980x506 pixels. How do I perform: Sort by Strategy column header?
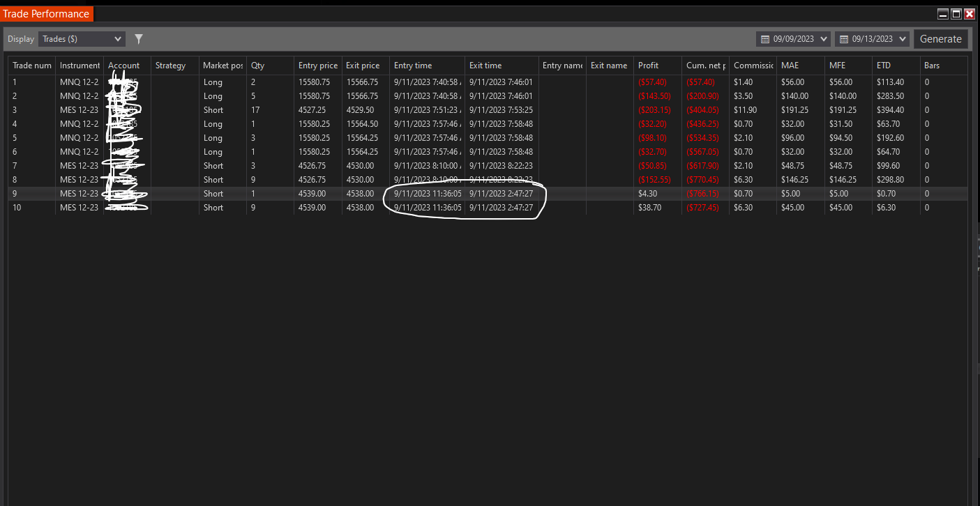pos(175,66)
